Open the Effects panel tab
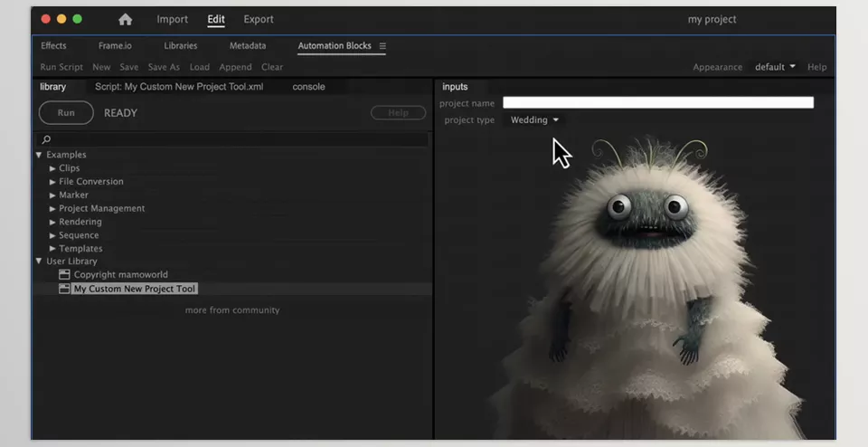Viewport: 868px width, 447px height. click(x=53, y=46)
